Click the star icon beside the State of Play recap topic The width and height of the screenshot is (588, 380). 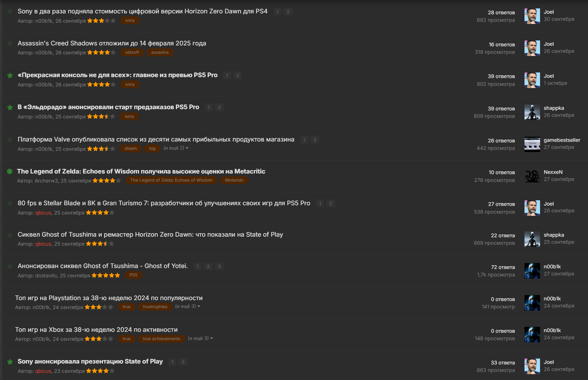(x=10, y=235)
